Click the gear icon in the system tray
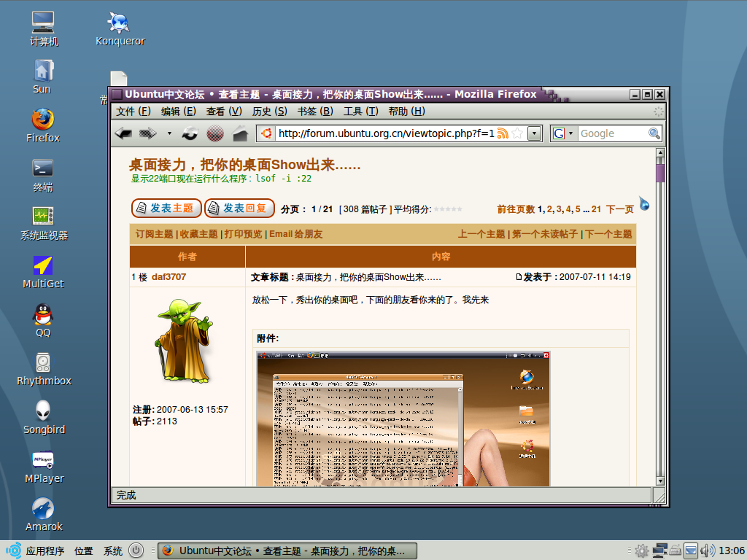747x560 pixels. coord(642,551)
